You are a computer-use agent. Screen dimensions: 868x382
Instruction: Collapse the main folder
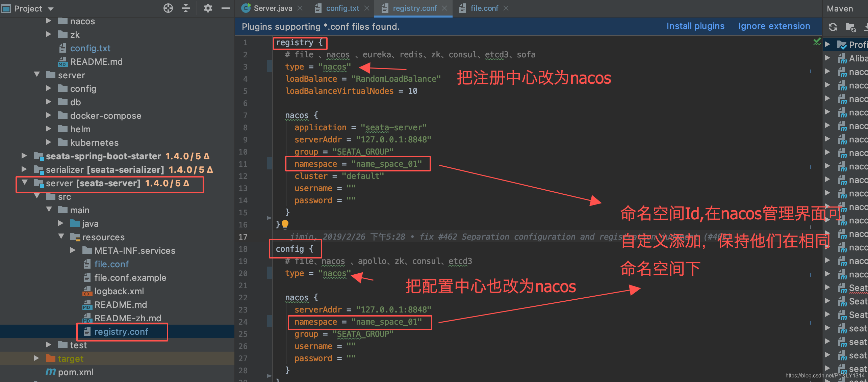tap(49, 210)
